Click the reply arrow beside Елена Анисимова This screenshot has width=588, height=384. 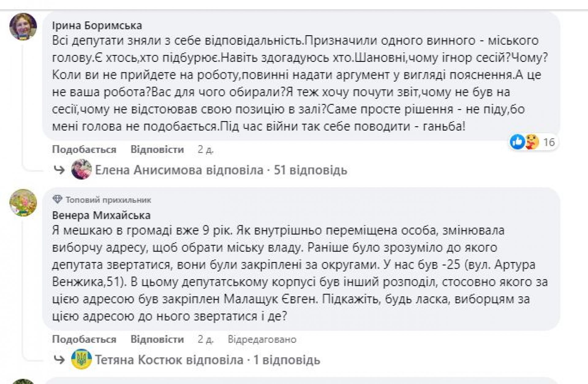tap(59, 169)
